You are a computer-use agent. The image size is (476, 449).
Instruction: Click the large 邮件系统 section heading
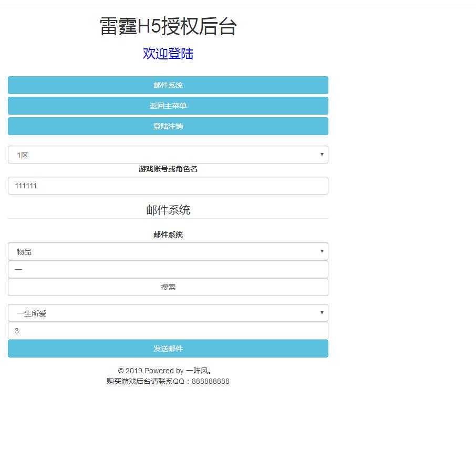click(x=168, y=210)
